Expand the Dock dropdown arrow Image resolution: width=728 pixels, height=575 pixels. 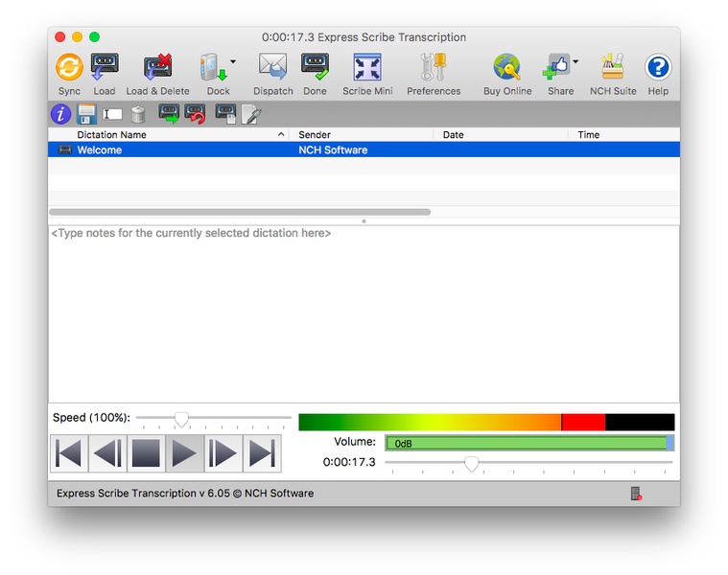(x=233, y=61)
